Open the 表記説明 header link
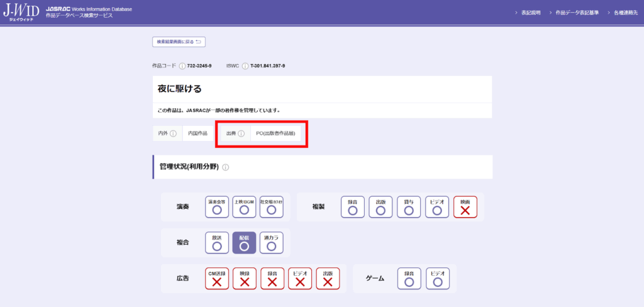The width and height of the screenshot is (644, 307). click(x=530, y=13)
